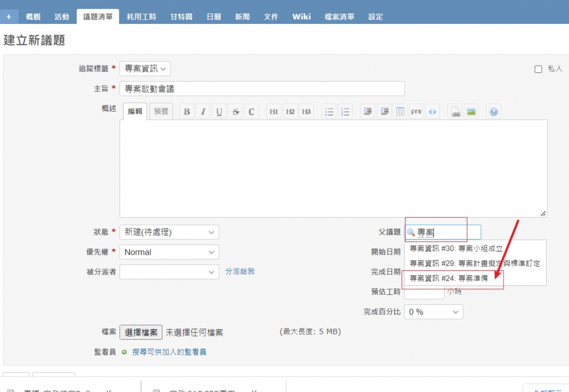569x392 pixels.
Task: Toggle bold formatting in description toolbar
Action: [187, 112]
